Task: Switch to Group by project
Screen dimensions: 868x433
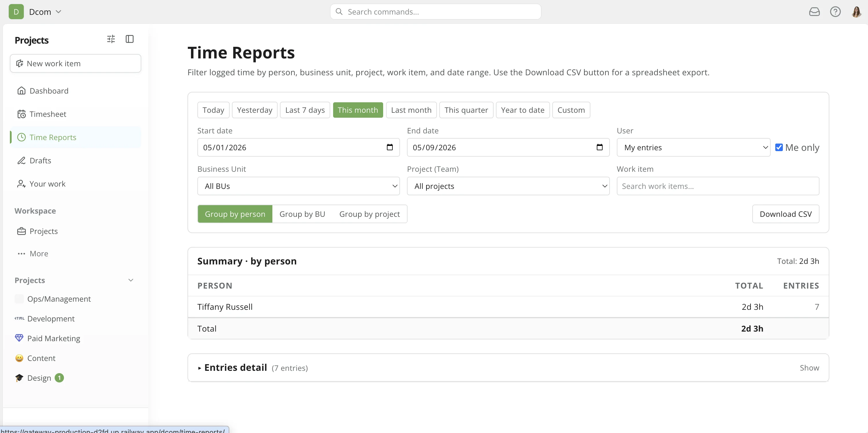Action: click(x=370, y=214)
